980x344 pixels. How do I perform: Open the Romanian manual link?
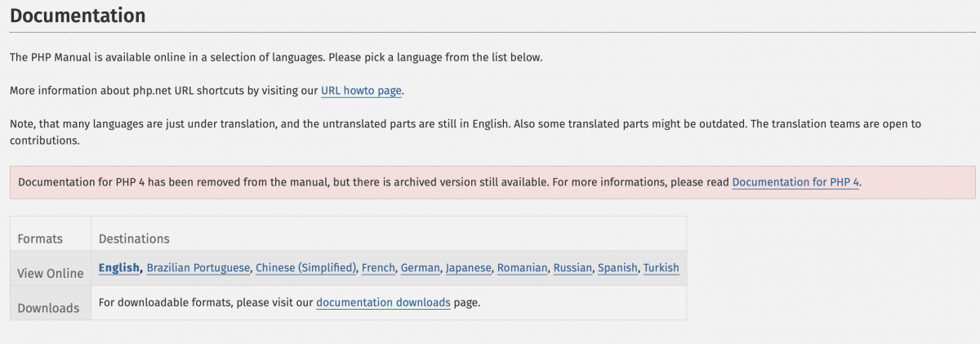pos(522,267)
